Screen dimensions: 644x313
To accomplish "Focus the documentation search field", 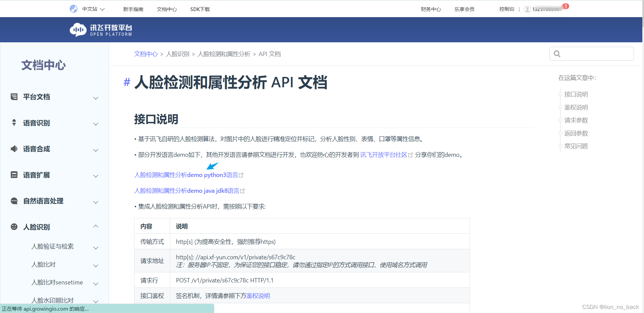I will coord(592,54).
